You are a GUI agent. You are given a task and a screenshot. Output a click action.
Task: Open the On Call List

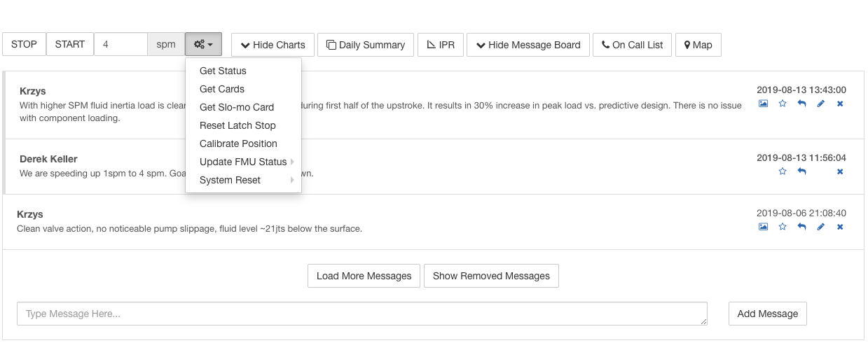[632, 45]
